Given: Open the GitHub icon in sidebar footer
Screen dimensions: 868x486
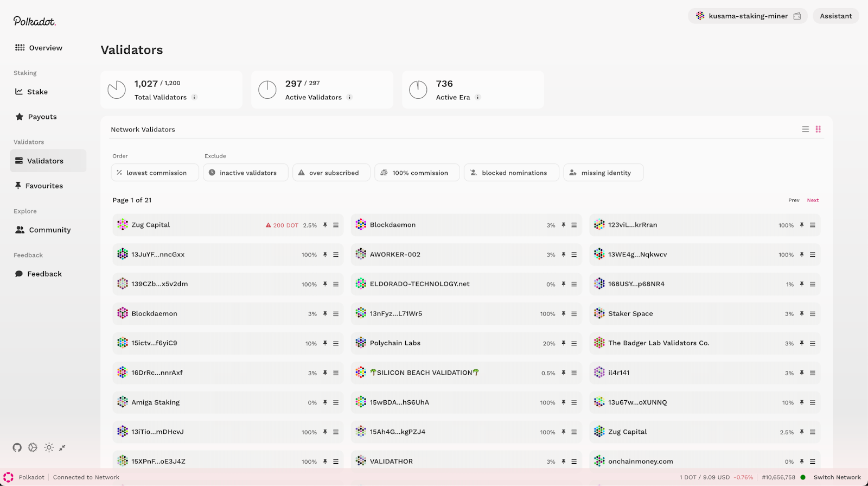Looking at the screenshot, I should click(x=17, y=447).
